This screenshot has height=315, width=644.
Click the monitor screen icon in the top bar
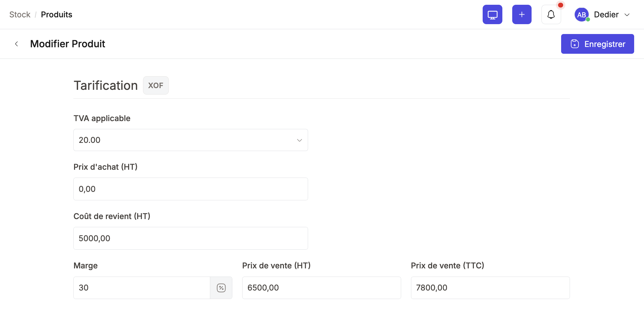point(492,14)
